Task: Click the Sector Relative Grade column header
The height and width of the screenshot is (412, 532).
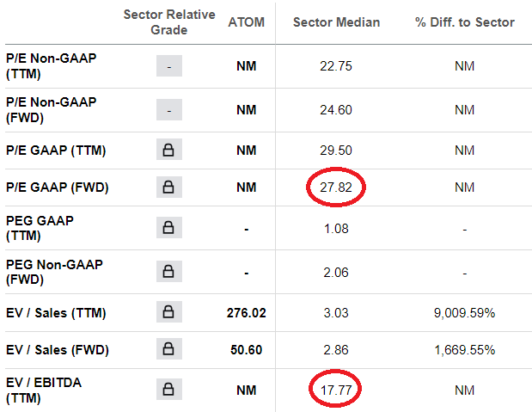Action: (x=167, y=22)
